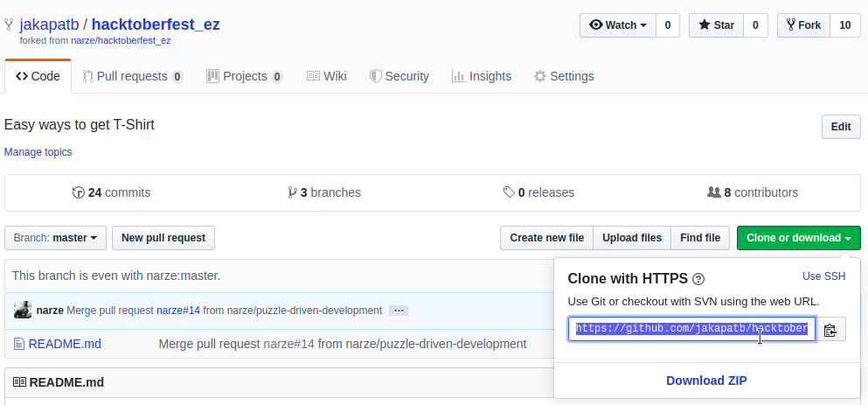Click the Edit description button

point(840,127)
